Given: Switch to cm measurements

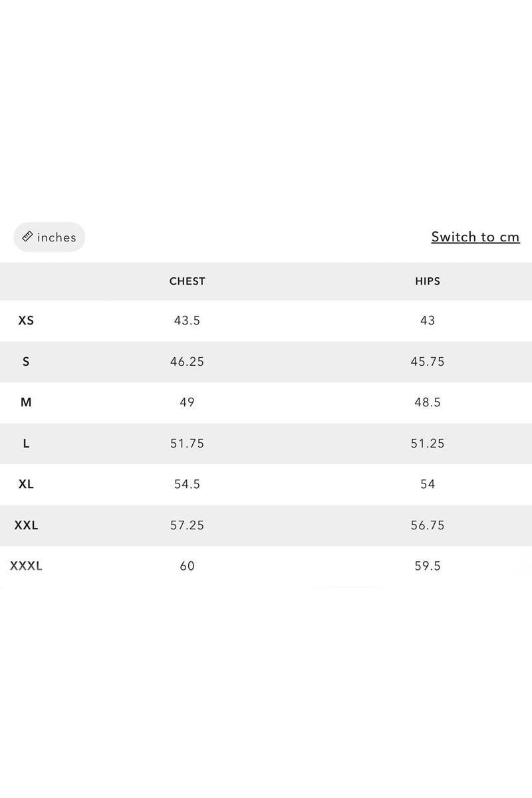Looking at the screenshot, I should coord(475,237).
